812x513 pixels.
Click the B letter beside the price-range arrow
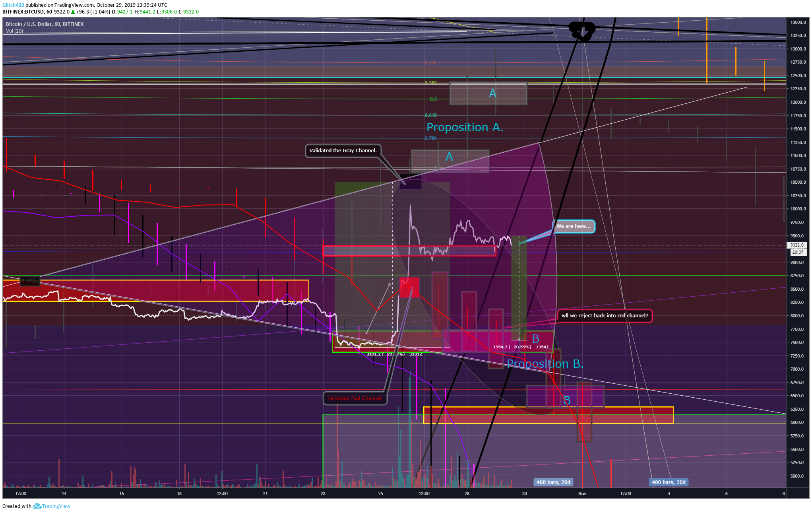[535, 339]
